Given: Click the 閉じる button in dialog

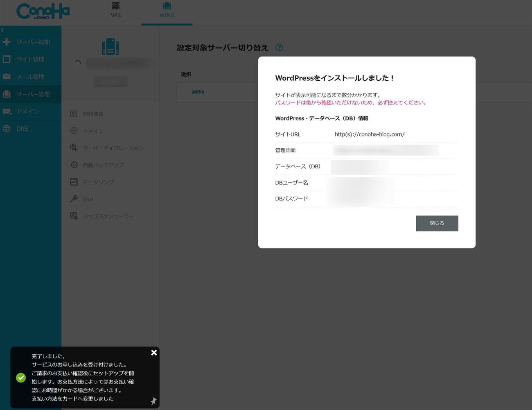Looking at the screenshot, I should click(x=437, y=223).
